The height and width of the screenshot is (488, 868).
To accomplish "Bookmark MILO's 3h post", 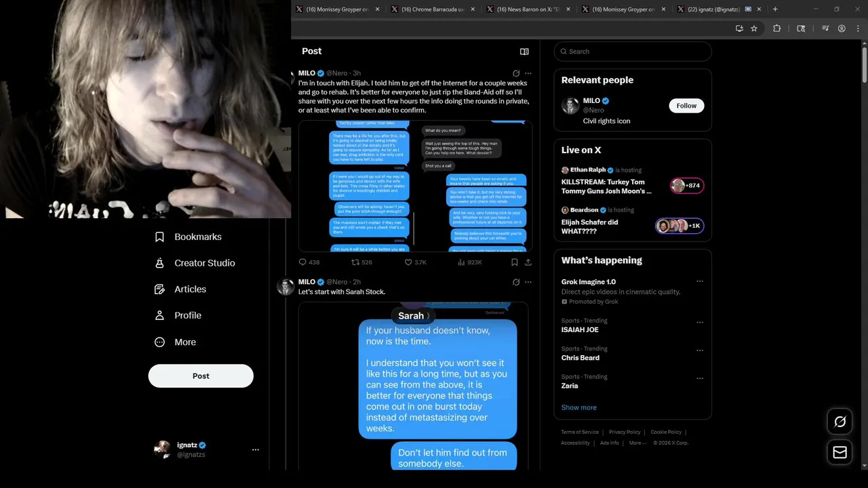I will tap(514, 262).
